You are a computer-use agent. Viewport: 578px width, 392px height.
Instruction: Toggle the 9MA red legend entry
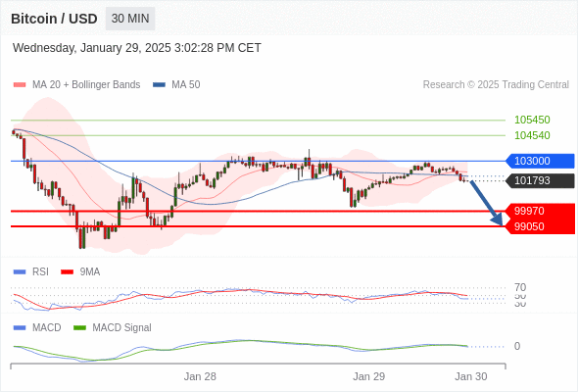point(80,271)
